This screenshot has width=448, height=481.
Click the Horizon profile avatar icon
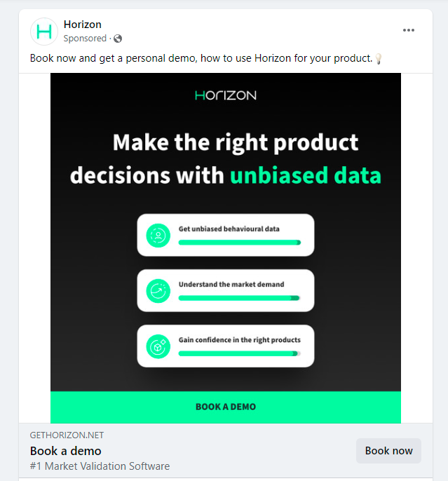(x=44, y=32)
